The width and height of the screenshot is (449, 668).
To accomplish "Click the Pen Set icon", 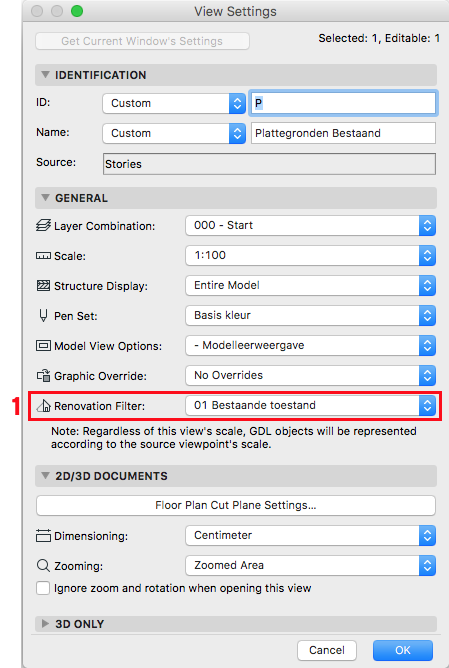I will [x=43, y=316].
